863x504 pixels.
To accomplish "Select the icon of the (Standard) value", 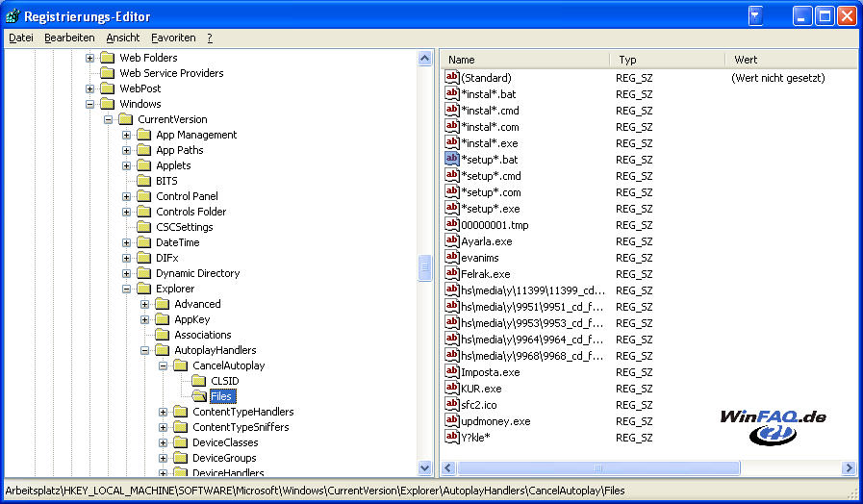I will click(x=452, y=77).
